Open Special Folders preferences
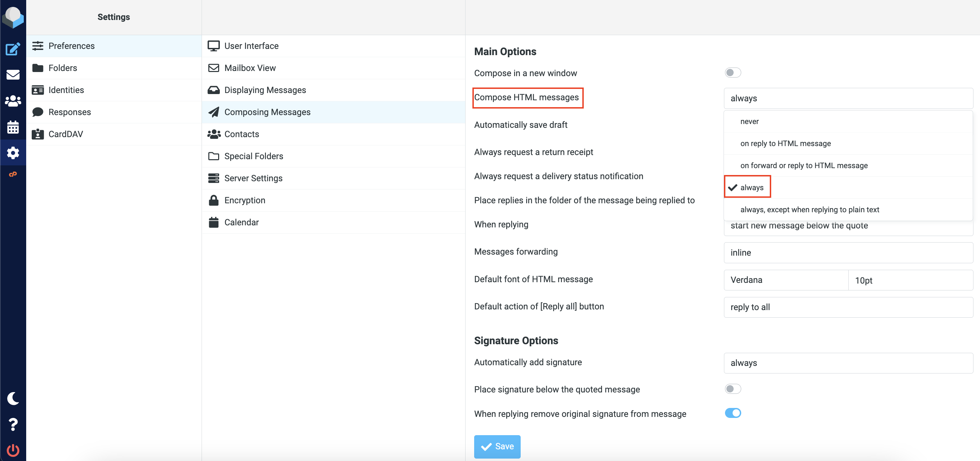 333,156
